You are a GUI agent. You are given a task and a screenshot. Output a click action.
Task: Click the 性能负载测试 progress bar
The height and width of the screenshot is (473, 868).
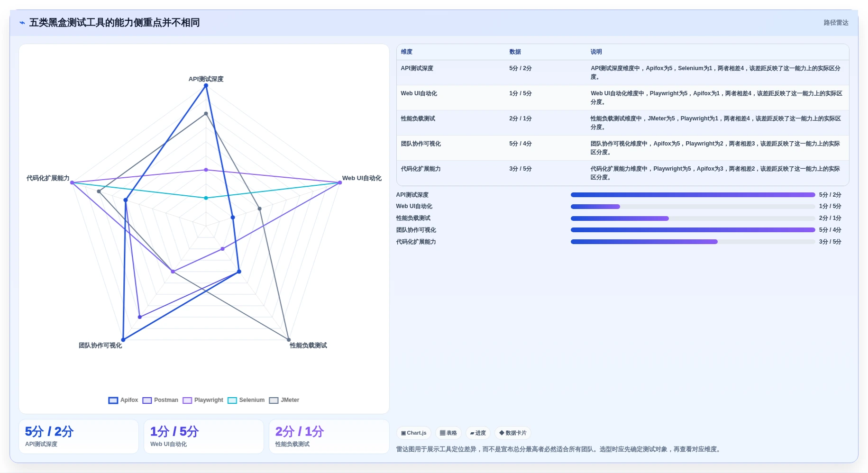[693, 218]
